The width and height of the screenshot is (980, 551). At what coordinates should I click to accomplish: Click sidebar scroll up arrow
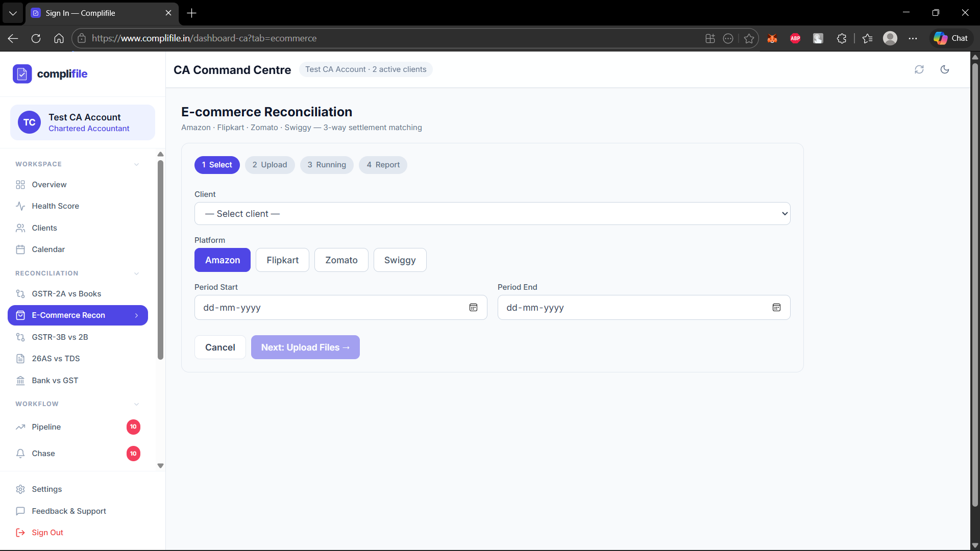coord(160,154)
